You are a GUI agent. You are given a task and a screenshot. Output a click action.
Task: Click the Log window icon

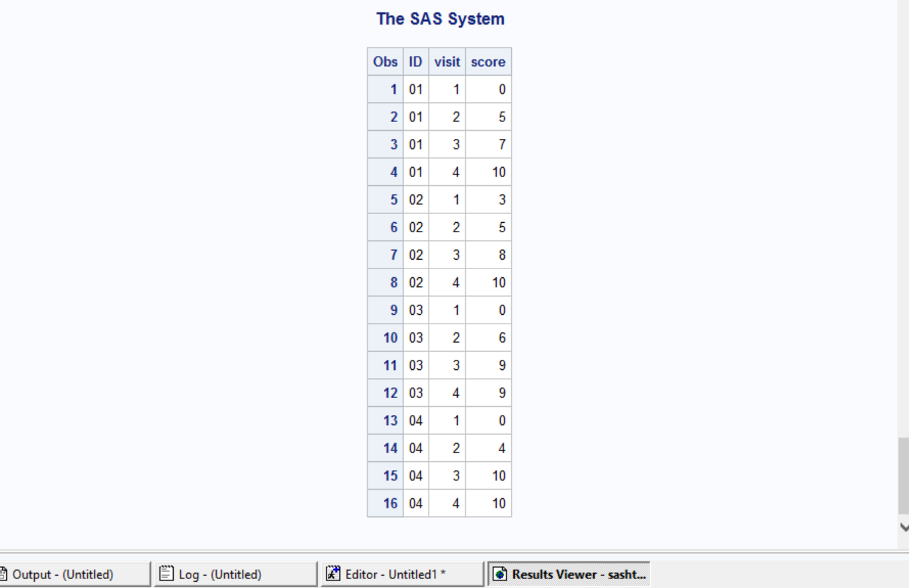pyautogui.click(x=166, y=573)
